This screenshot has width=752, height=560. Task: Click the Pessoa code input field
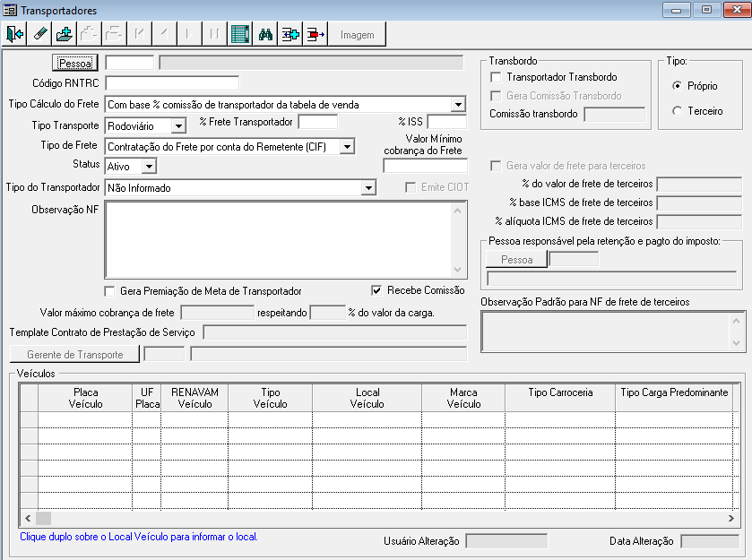[x=129, y=63]
